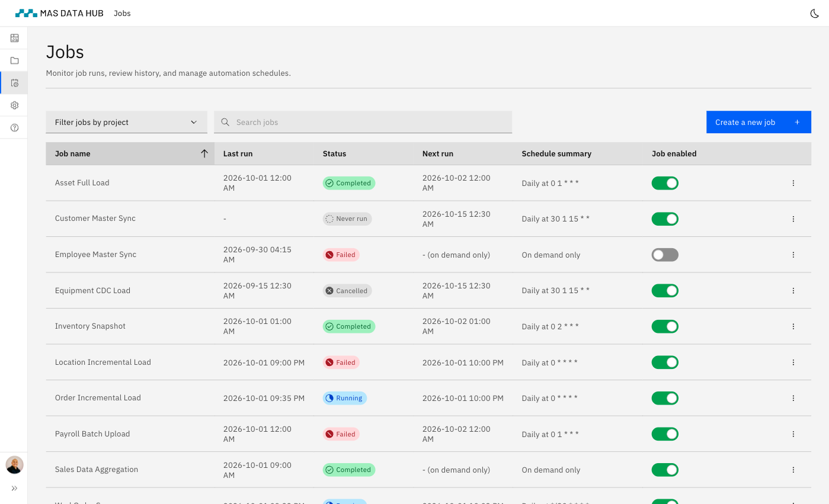Click the Status column header
This screenshot has width=829, height=504.
334,153
